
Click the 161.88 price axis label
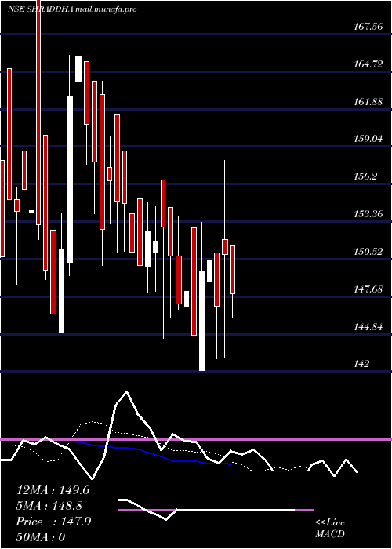pos(368,102)
